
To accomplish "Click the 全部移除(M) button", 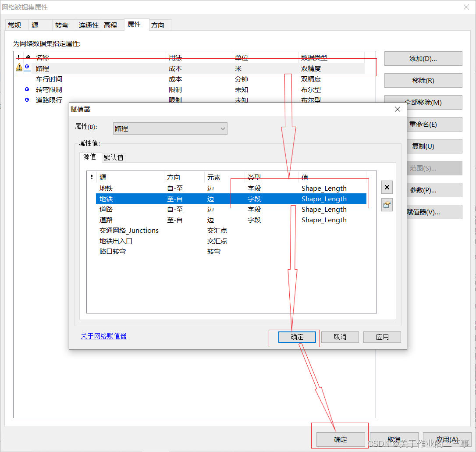I will tap(423, 102).
